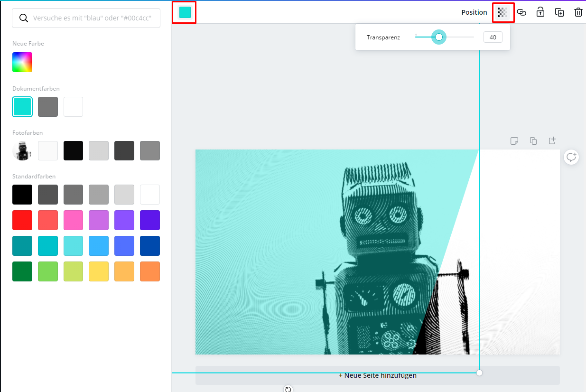Click the robot image on the canvas

coord(378,252)
